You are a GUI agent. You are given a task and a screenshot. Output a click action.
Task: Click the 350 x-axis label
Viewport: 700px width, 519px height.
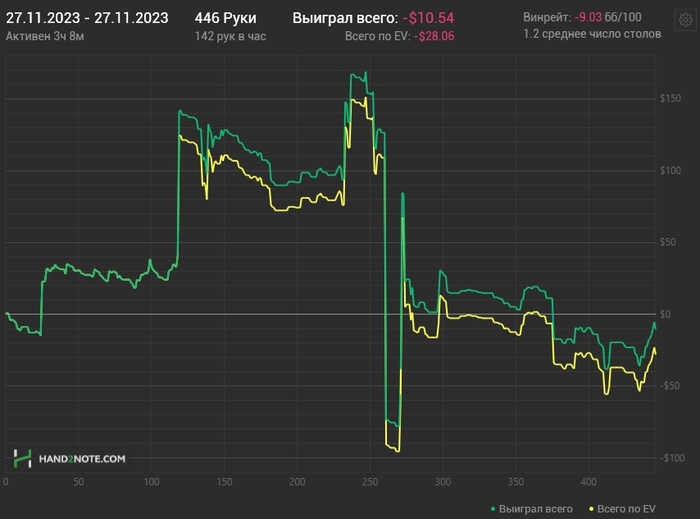coord(516,482)
